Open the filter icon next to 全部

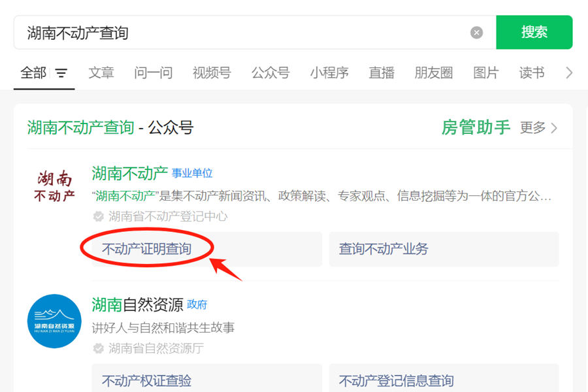click(61, 73)
